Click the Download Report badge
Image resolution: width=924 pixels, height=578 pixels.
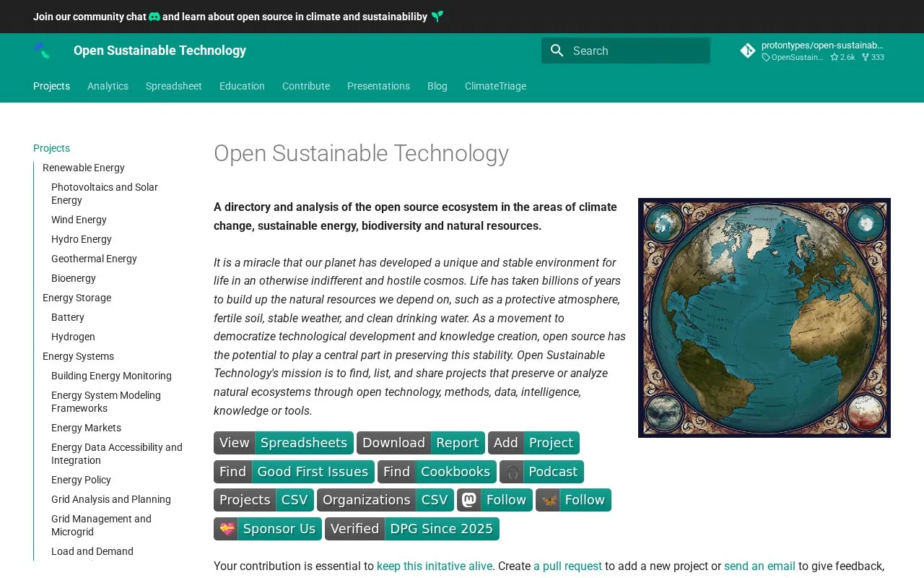click(421, 443)
